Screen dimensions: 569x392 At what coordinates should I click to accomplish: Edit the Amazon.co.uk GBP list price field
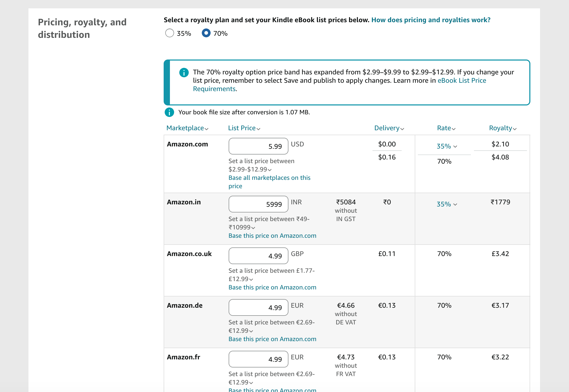258,256
